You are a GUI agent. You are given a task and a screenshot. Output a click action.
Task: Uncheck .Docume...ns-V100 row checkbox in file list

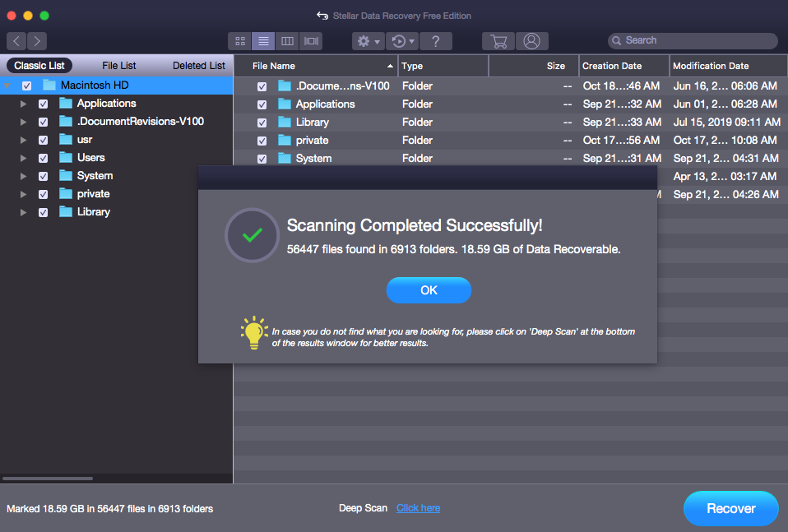point(262,86)
